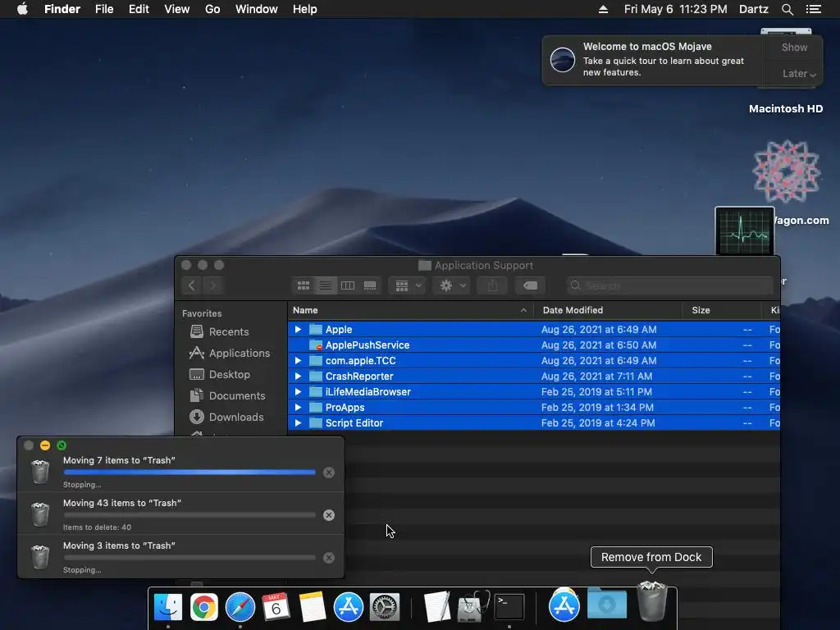Open Notification Center from menu bar
This screenshot has width=840, height=630.
pyautogui.click(x=813, y=9)
